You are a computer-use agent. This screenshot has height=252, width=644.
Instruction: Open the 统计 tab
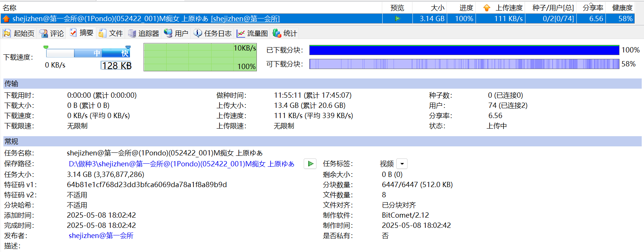pos(285,33)
